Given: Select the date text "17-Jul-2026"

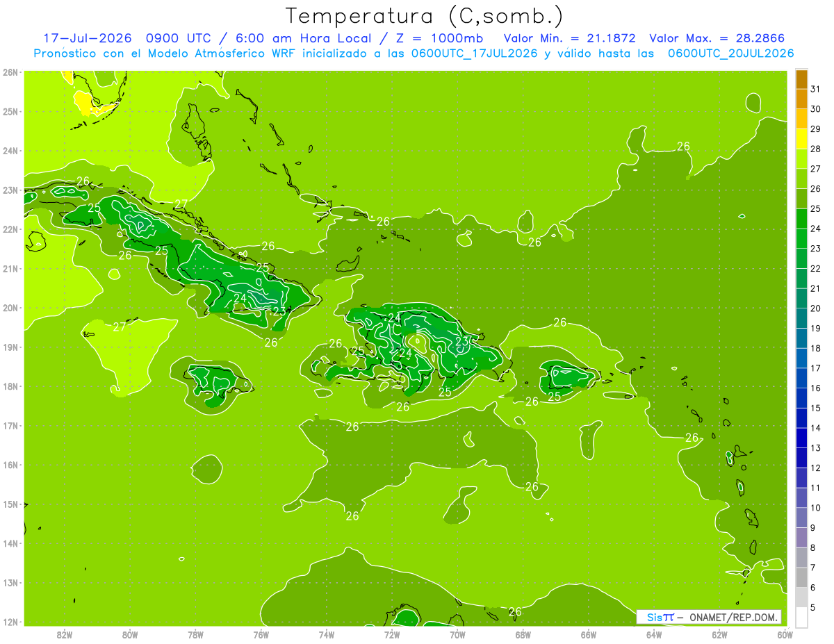Looking at the screenshot, I should point(87,38).
